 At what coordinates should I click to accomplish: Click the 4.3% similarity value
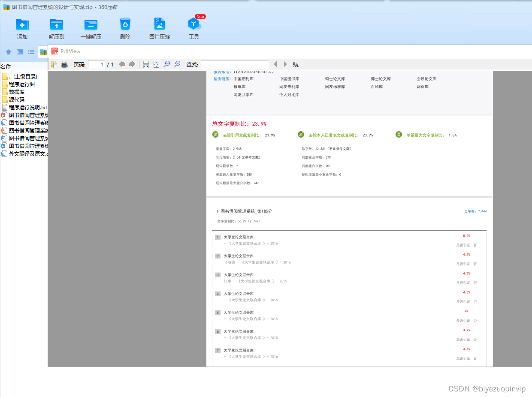466,292
